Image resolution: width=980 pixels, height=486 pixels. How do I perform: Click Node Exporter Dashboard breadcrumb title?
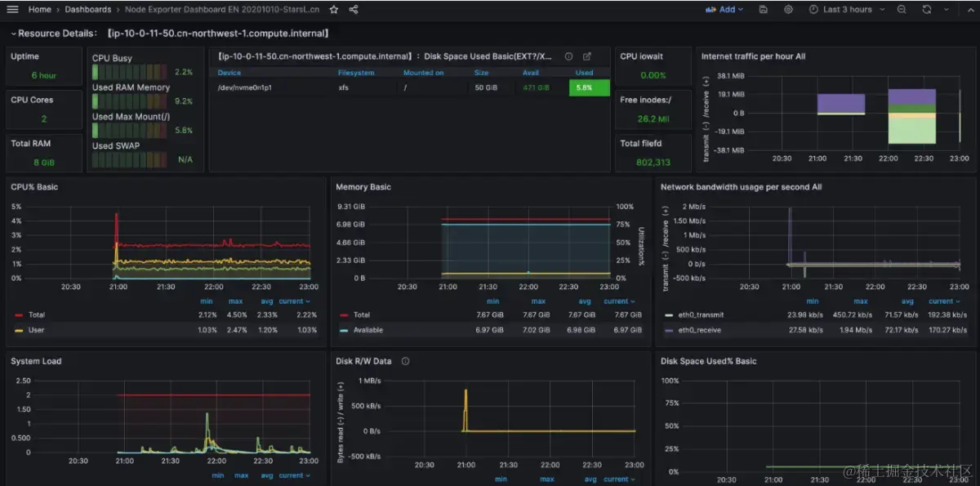[x=222, y=10]
